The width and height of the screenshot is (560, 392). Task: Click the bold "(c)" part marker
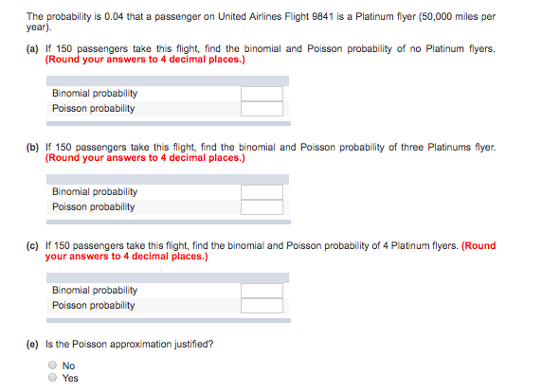click(x=32, y=246)
